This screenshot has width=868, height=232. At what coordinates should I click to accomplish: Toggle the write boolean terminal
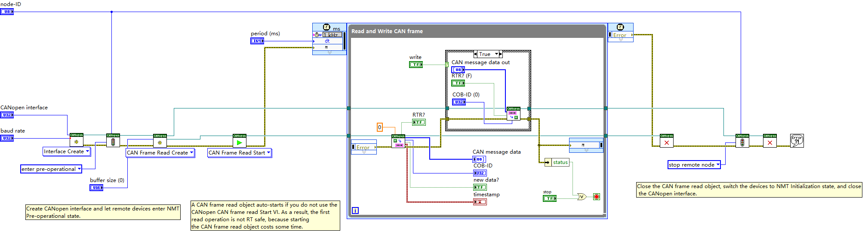point(416,65)
